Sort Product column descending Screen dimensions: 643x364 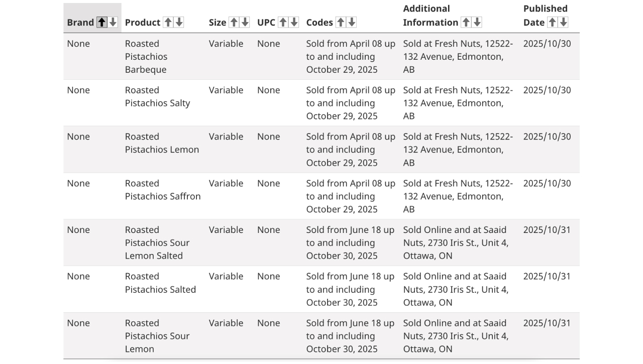pos(179,22)
